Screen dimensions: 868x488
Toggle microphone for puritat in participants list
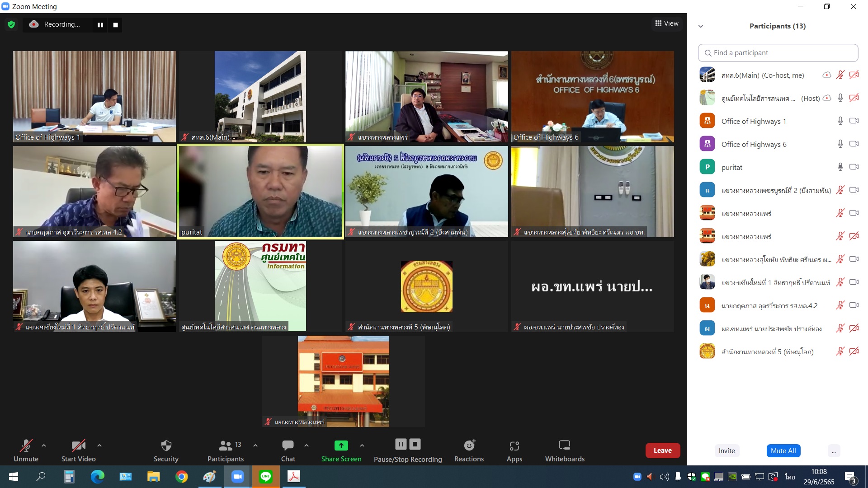[x=840, y=167]
